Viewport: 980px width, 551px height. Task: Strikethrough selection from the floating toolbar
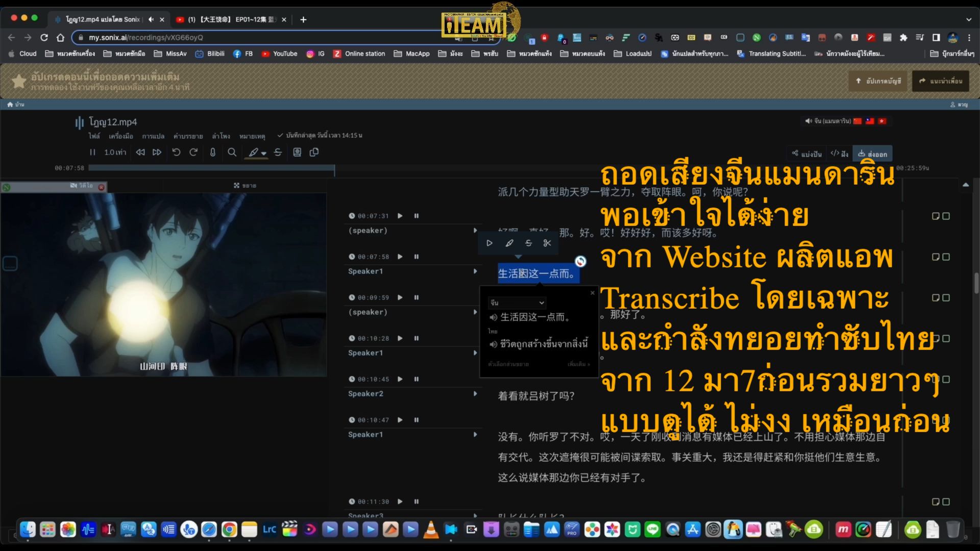coord(528,243)
